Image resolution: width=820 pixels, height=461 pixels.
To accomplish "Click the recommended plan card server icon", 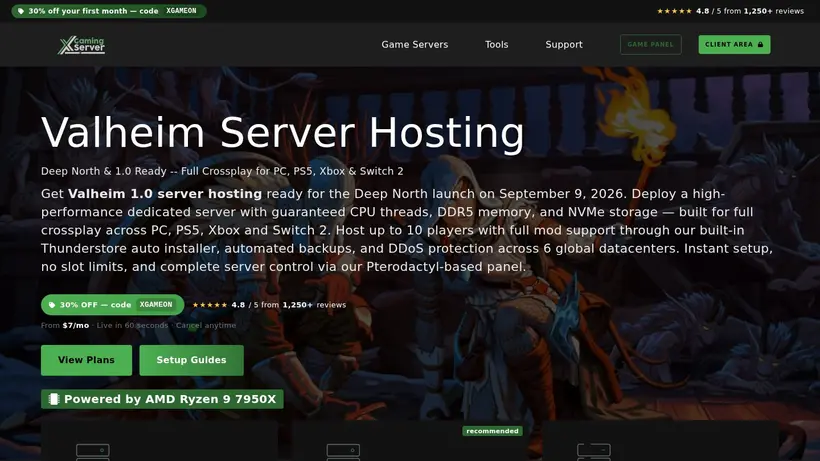I will (x=343, y=452).
